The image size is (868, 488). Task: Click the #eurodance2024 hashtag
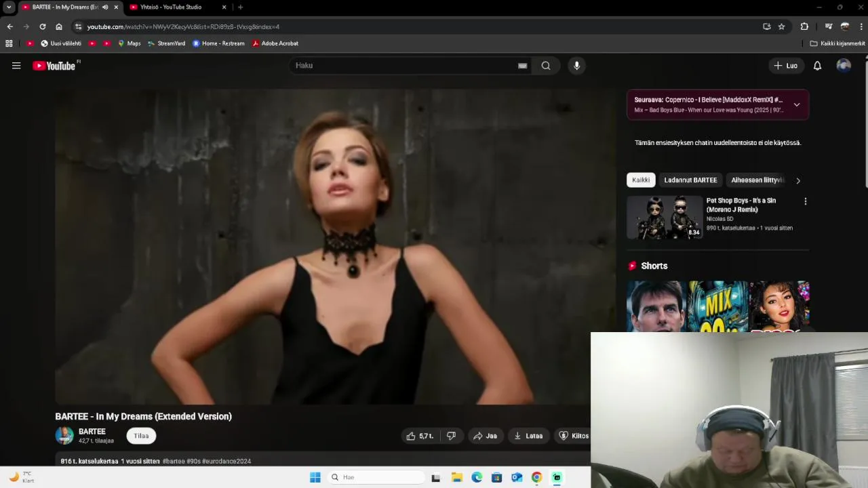pos(226,462)
